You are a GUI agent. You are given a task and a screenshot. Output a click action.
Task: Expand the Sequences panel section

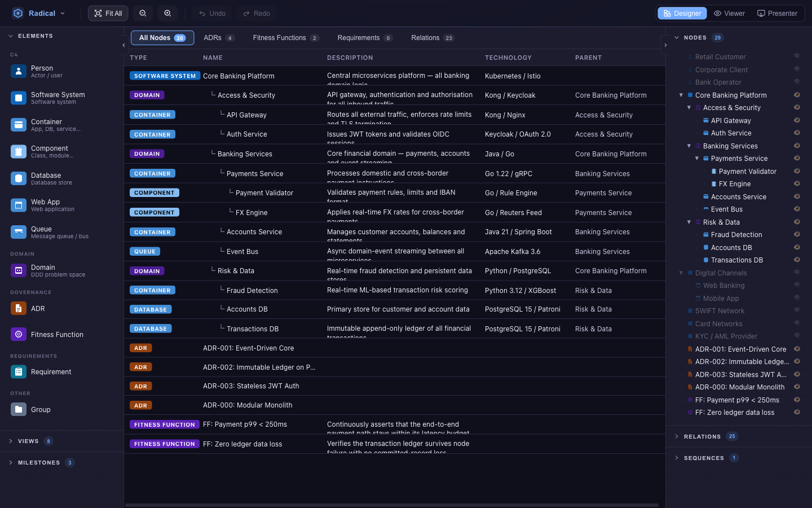point(677,458)
